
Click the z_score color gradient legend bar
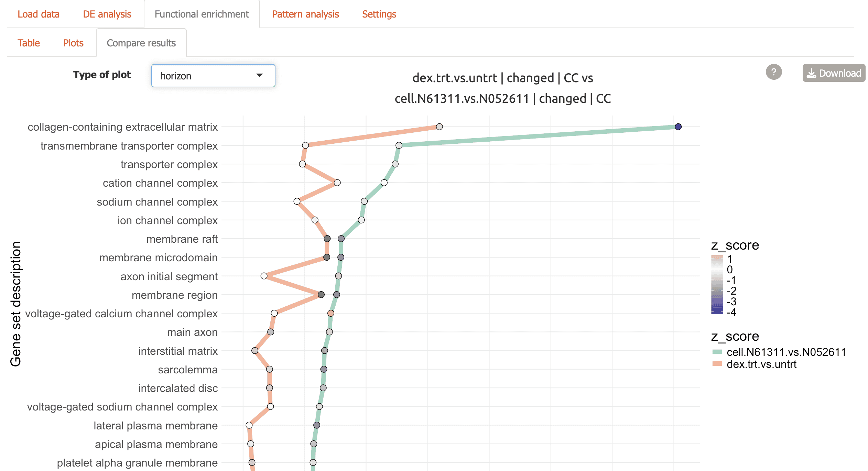[717, 284]
